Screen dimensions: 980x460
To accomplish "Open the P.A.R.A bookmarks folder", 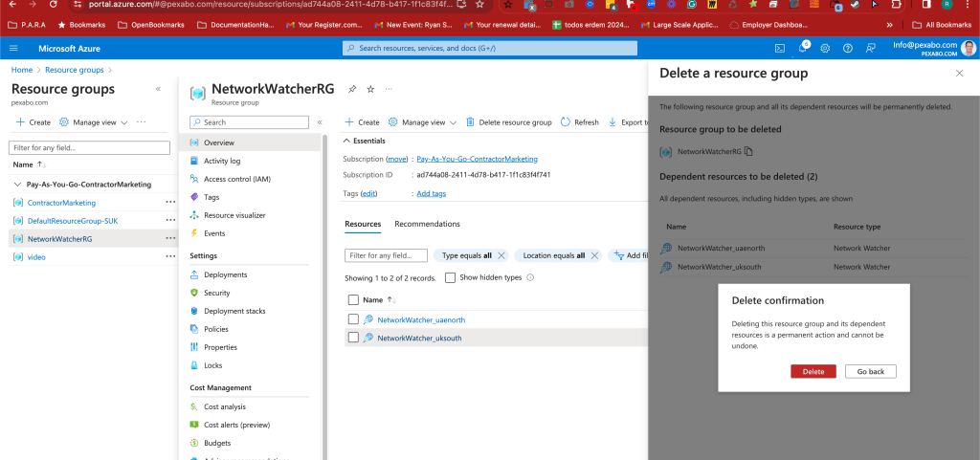I will 26,25.
